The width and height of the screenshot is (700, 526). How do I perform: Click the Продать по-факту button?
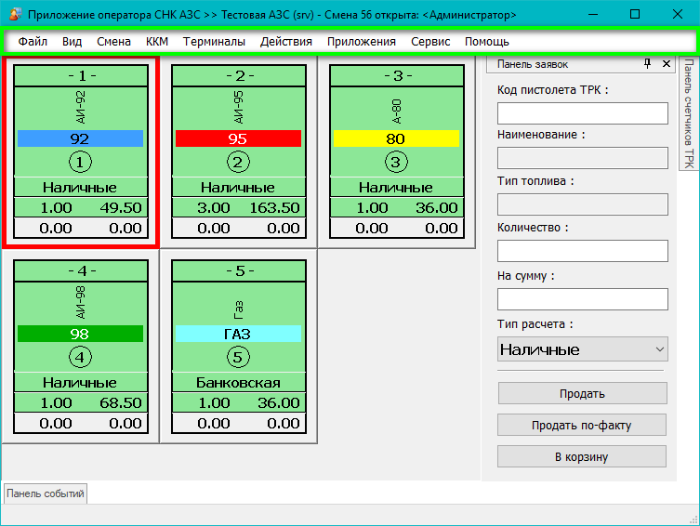pos(582,425)
